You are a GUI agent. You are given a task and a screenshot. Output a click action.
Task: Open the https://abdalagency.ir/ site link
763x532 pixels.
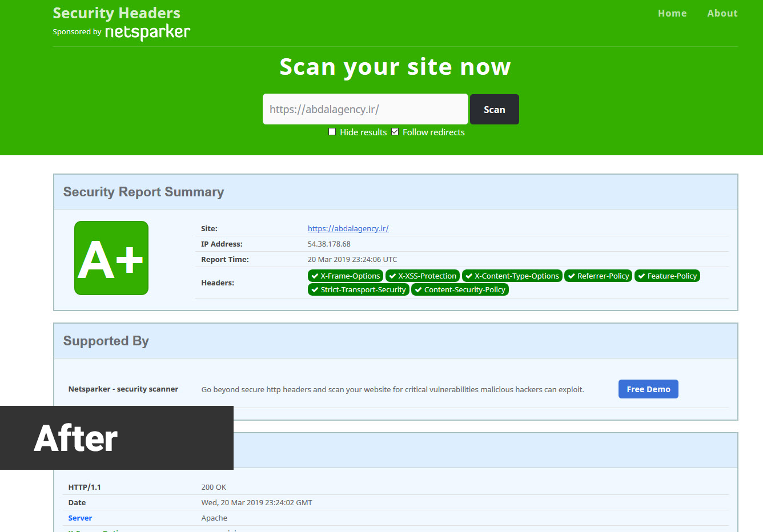(348, 228)
